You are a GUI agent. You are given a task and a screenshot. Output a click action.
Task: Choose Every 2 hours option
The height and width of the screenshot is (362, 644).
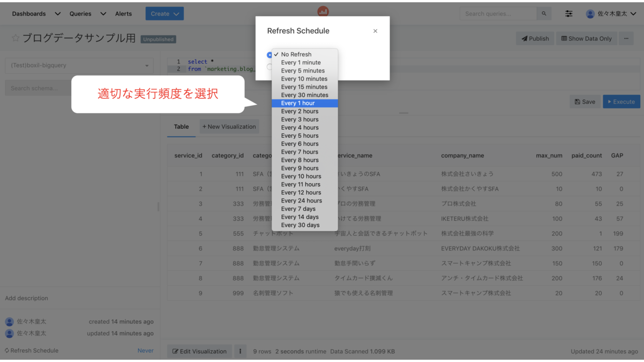click(x=305, y=111)
